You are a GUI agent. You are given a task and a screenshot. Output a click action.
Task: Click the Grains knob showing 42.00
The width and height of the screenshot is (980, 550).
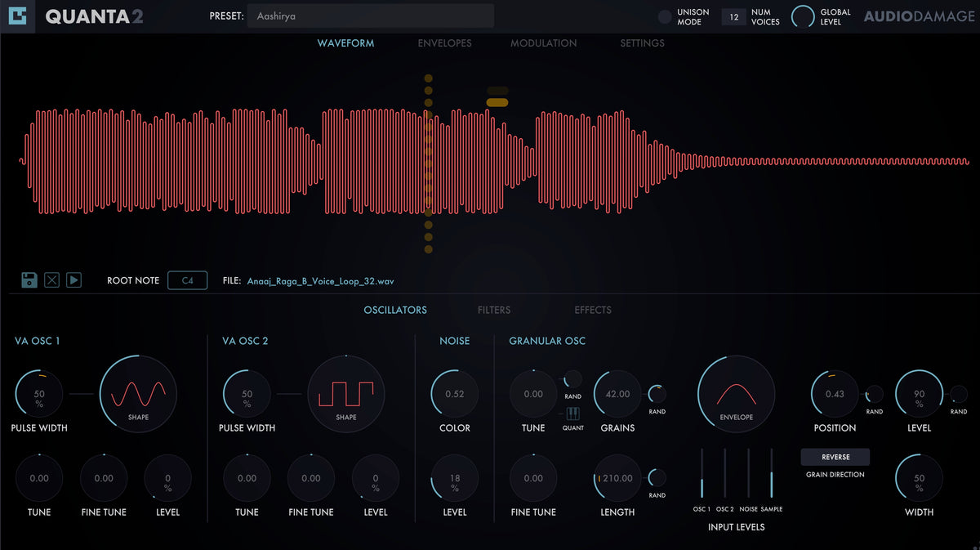(617, 394)
